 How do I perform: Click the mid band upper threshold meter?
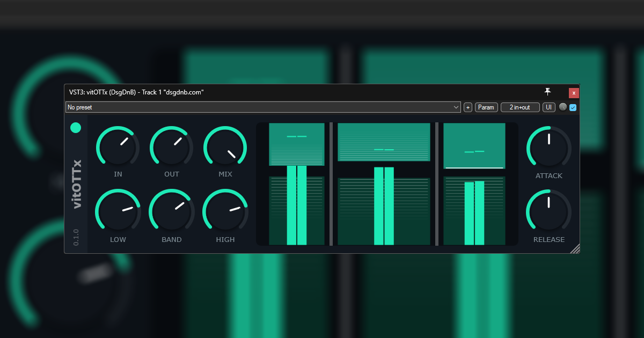(x=384, y=142)
